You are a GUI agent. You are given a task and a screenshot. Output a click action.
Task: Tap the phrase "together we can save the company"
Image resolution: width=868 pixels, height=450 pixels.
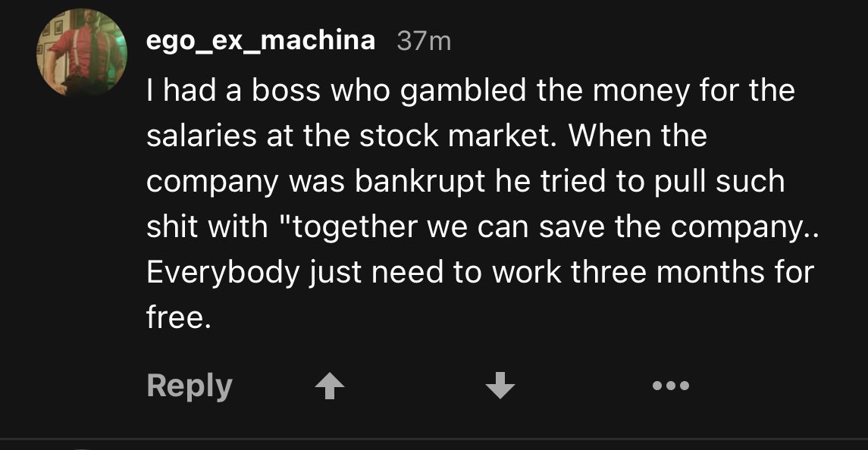pos(544,227)
